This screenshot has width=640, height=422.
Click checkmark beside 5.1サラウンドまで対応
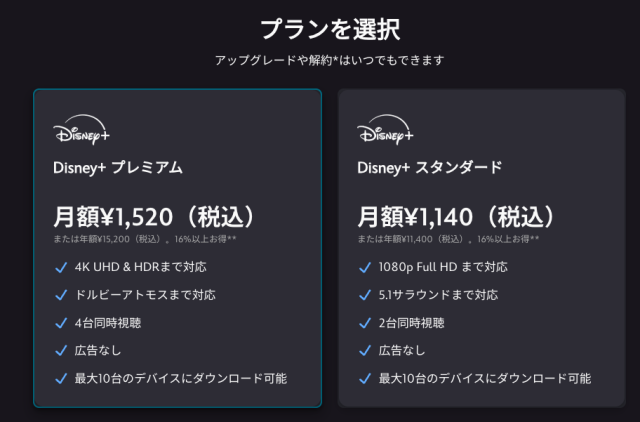click(x=364, y=295)
